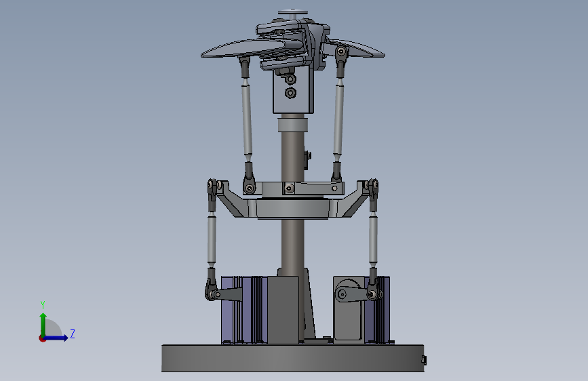
Task: Select the right rotor blade
Action: 356,49
